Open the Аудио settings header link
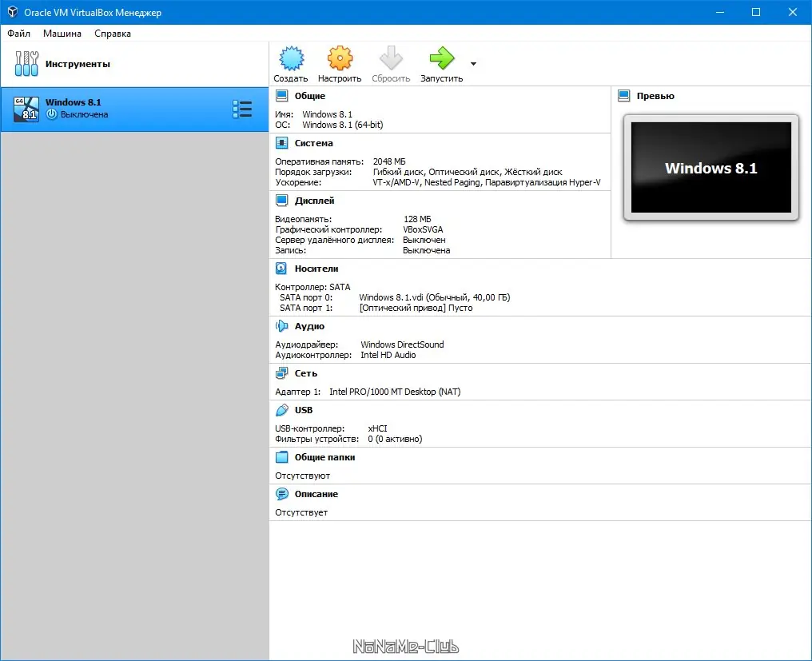The image size is (812, 661). [x=309, y=326]
